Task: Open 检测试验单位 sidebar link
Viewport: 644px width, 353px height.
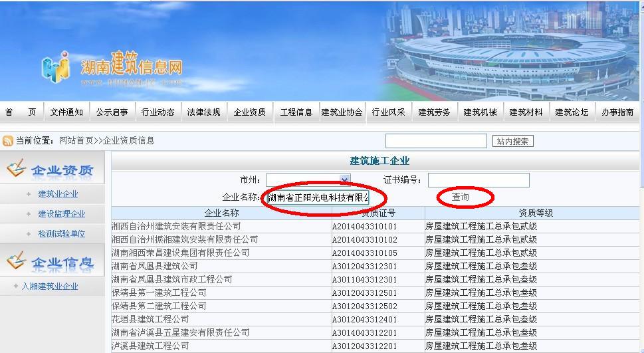Action: (61, 234)
